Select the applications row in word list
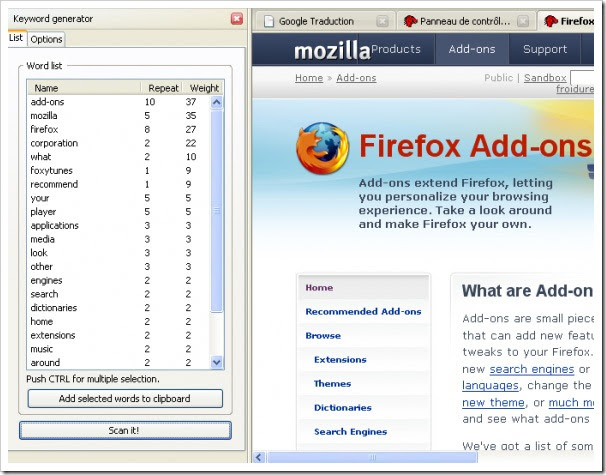 (119, 225)
